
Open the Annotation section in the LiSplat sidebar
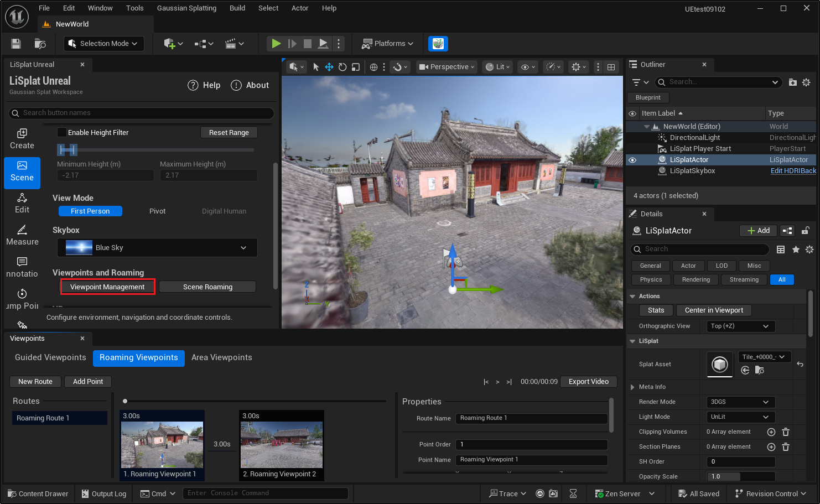(22, 267)
